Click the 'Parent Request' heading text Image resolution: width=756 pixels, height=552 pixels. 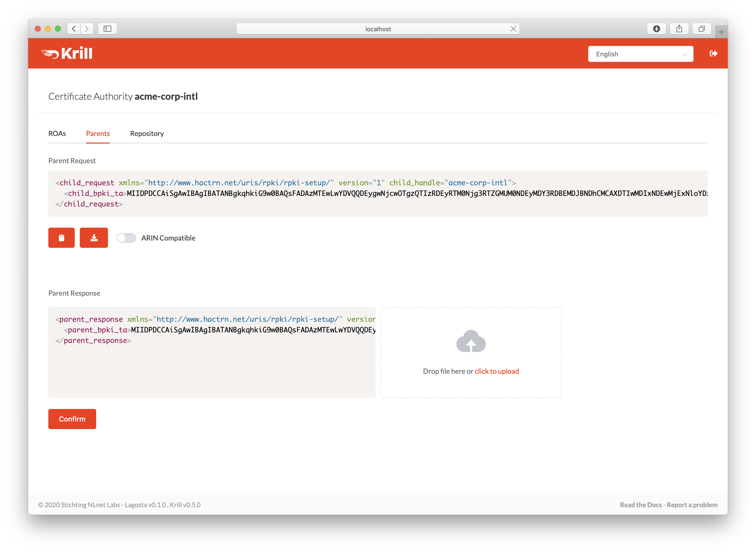click(x=72, y=161)
